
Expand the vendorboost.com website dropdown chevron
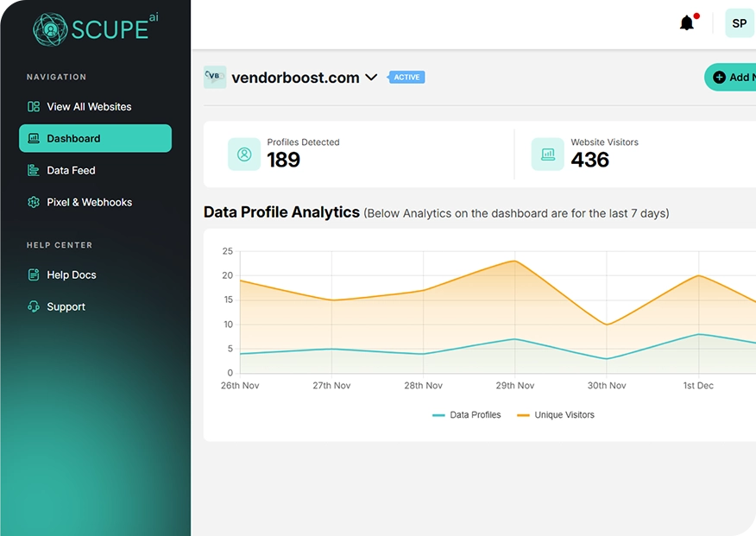point(371,78)
